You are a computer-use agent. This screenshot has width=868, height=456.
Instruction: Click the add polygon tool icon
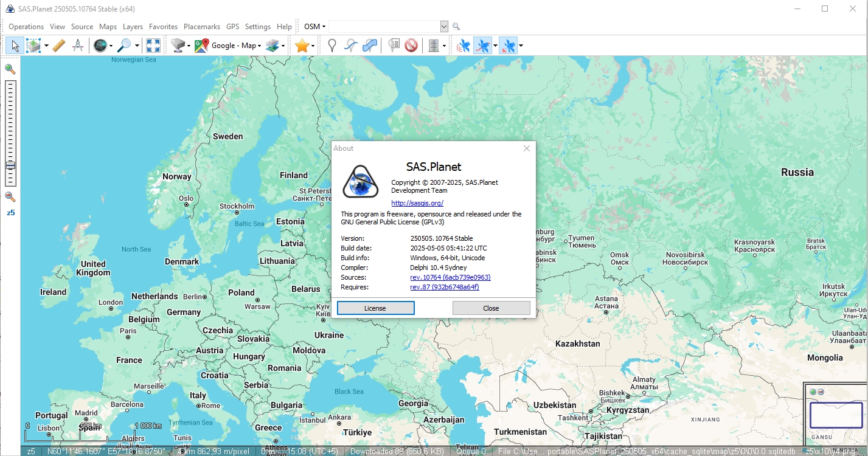(x=369, y=46)
